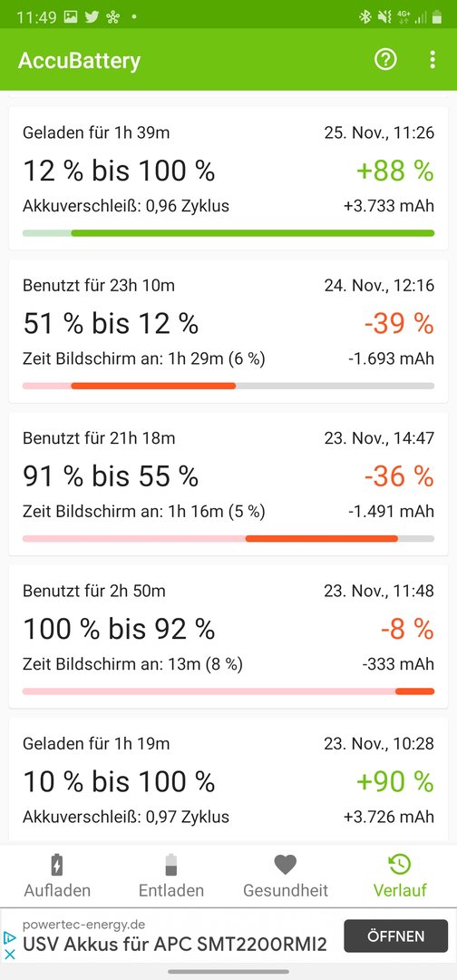Screen dimensions: 457x980
Task: Click the ad info triangle icon
Action: click(x=9, y=937)
